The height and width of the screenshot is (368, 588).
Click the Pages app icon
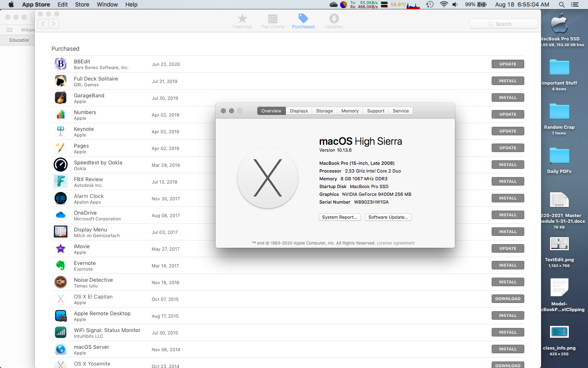coord(60,148)
